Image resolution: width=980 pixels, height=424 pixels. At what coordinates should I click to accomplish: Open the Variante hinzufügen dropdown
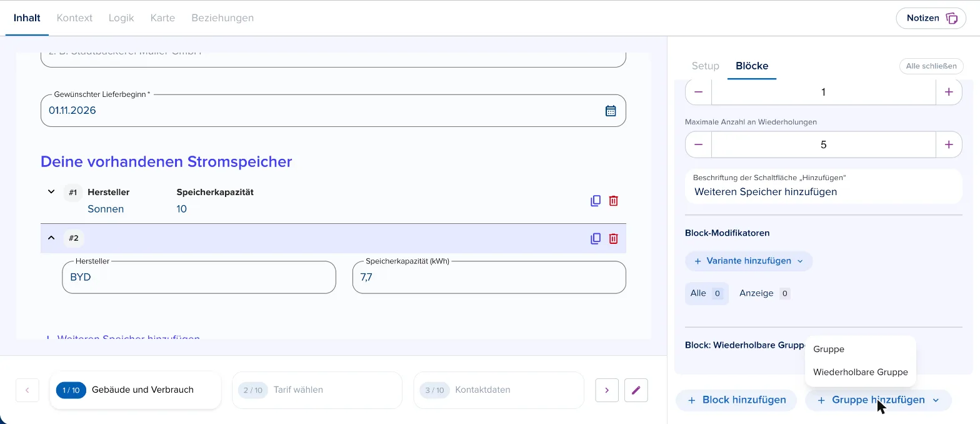(x=749, y=261)
